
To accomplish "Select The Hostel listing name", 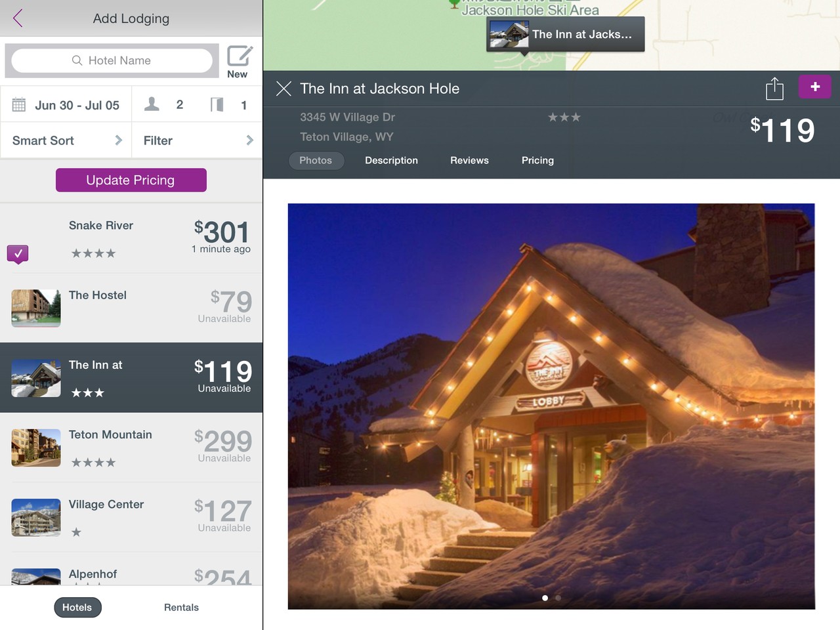I will (98, 295).
